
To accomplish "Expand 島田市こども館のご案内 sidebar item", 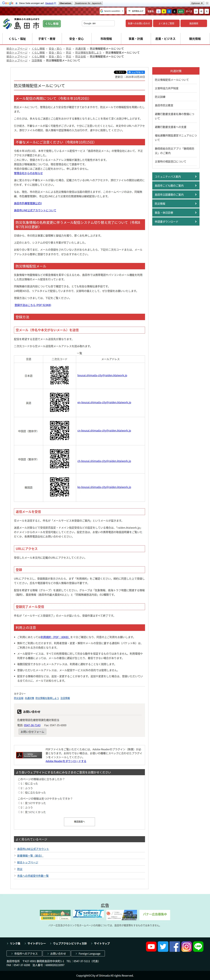I will click(x=176, y=186).
